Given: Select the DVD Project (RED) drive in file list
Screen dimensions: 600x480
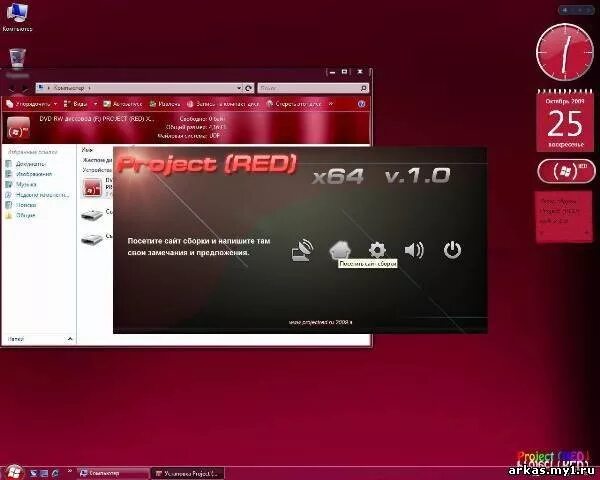Looking at the screenshot, I should (x=97, y=187).
